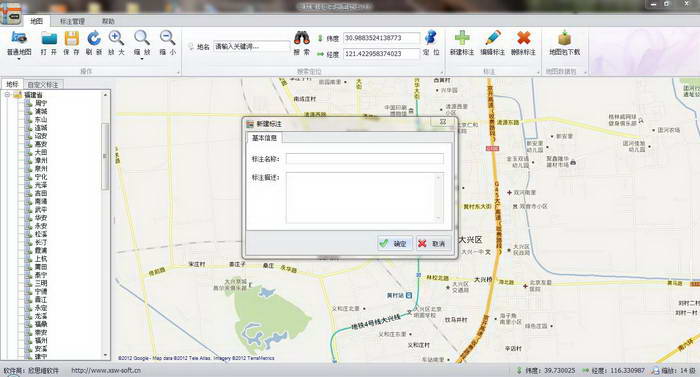Image resolution: width=700 pixels, height=377 pixels.
Task: Click the 缩小 zoom-out magnifier
Action: (167, 38)
